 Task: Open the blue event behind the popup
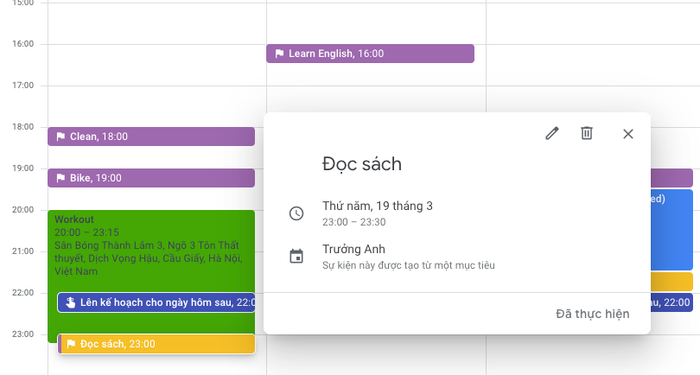pyautogui.click(x=672, y=230)
